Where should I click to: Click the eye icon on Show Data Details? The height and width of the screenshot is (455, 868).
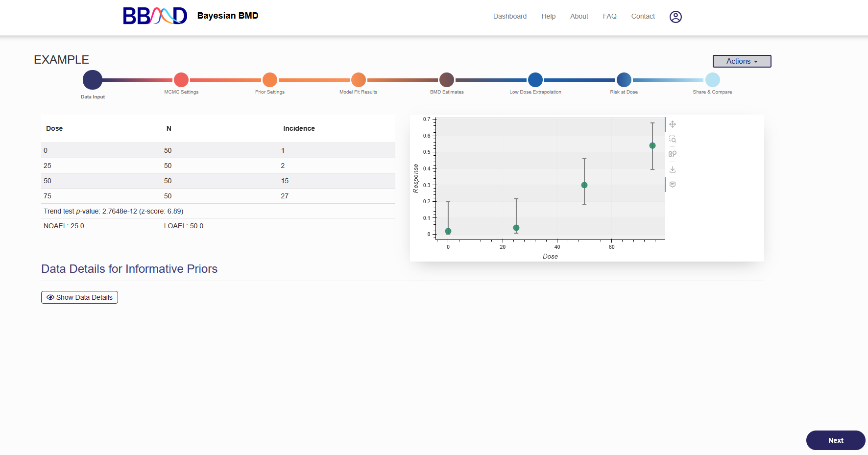[50, 297]
